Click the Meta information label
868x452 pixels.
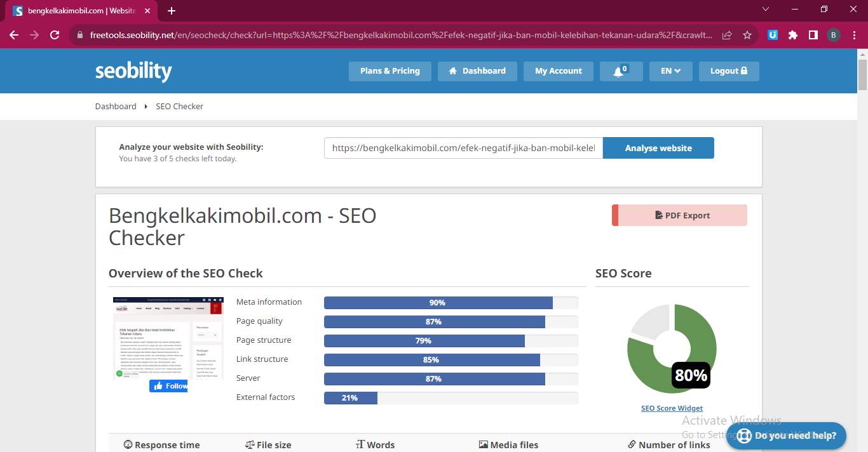(x=269, y=302)
